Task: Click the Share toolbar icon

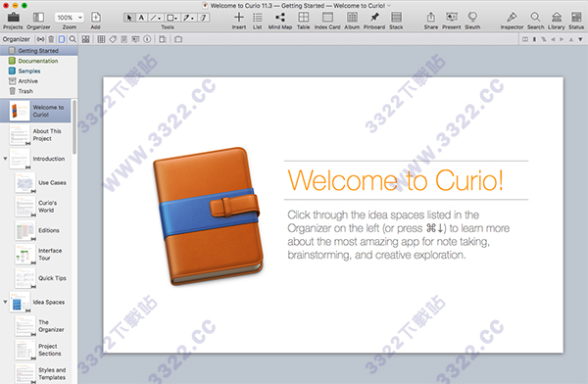Action: [x=431, y=18]
